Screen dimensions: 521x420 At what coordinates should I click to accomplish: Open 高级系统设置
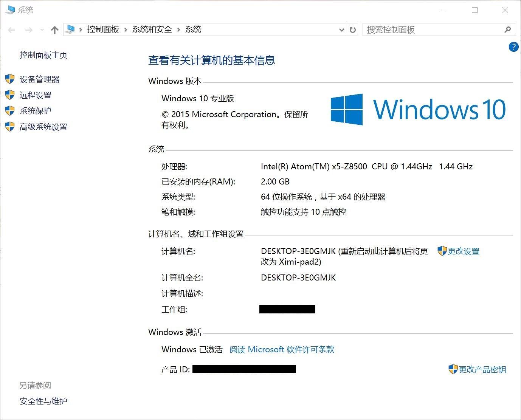click(x=43, y=127)
